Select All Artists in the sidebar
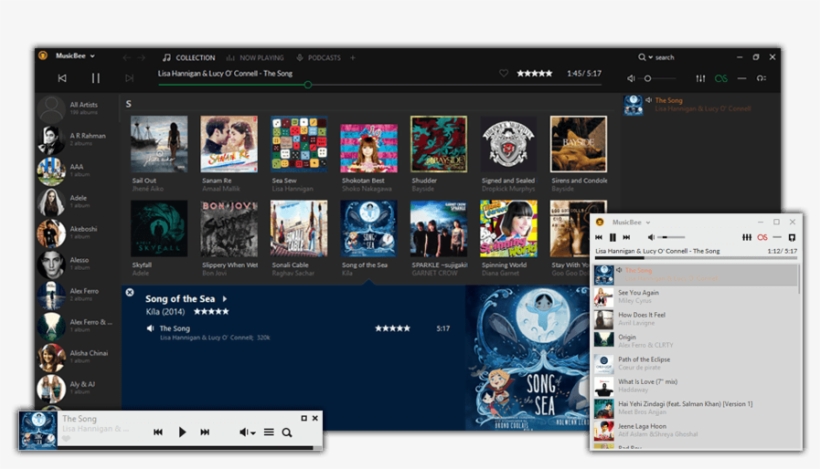Viewport: 820px width, 469px height. pos(77,108)
